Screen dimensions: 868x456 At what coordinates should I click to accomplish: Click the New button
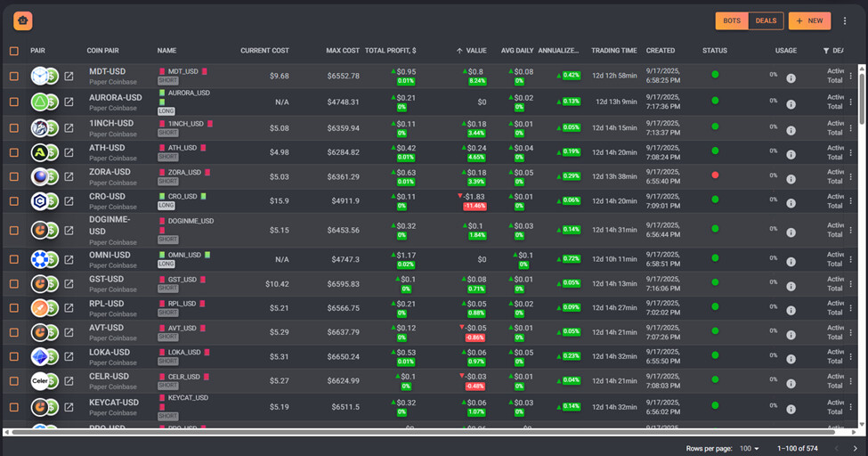pos(809,20)
